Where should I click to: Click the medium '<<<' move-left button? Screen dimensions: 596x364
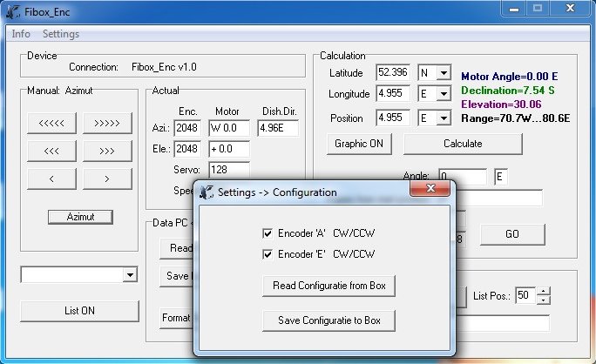pos(52,151)
